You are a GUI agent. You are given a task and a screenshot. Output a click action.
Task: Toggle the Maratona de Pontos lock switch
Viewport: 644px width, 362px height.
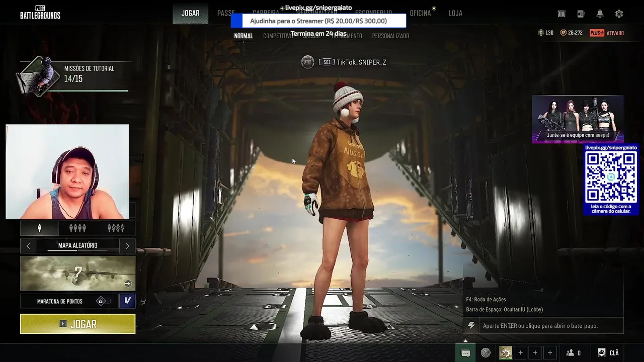coord(103,301)
